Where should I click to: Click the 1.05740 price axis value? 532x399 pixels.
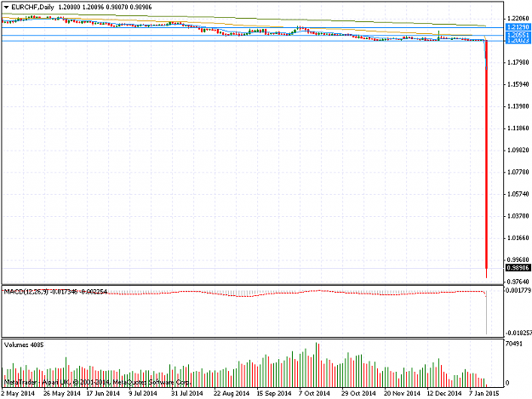coord(518,194)
